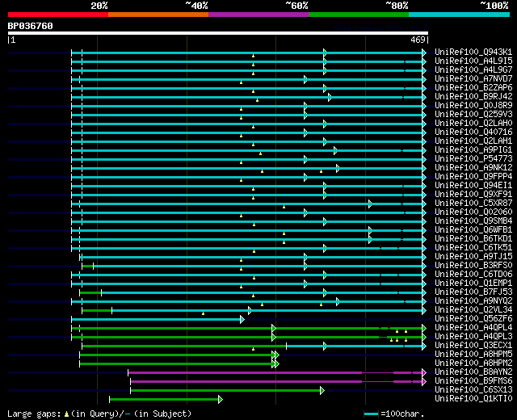Click the cyan ~100% legend segment

coord(459,15)
